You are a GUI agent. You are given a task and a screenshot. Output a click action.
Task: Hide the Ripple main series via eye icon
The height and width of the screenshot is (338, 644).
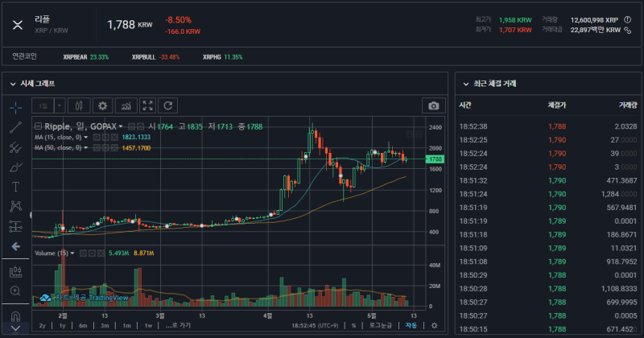pos(131,126)
